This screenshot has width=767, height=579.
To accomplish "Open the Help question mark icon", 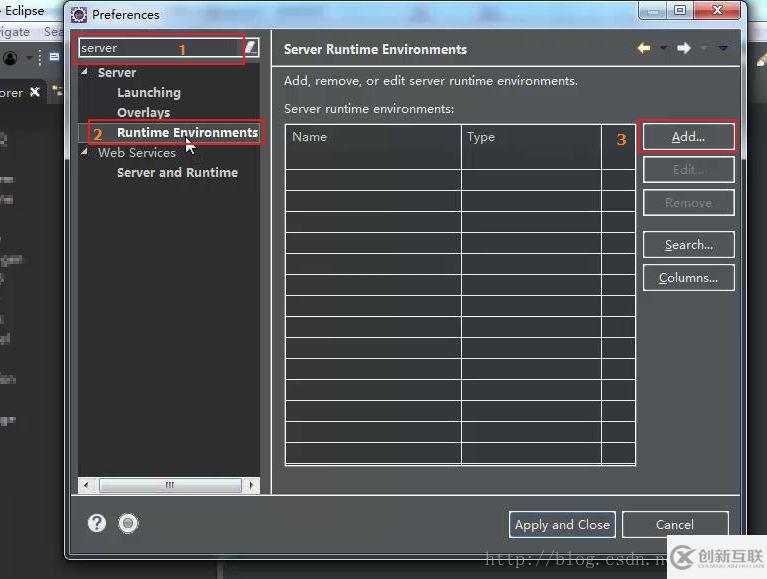I will point(97,523).
